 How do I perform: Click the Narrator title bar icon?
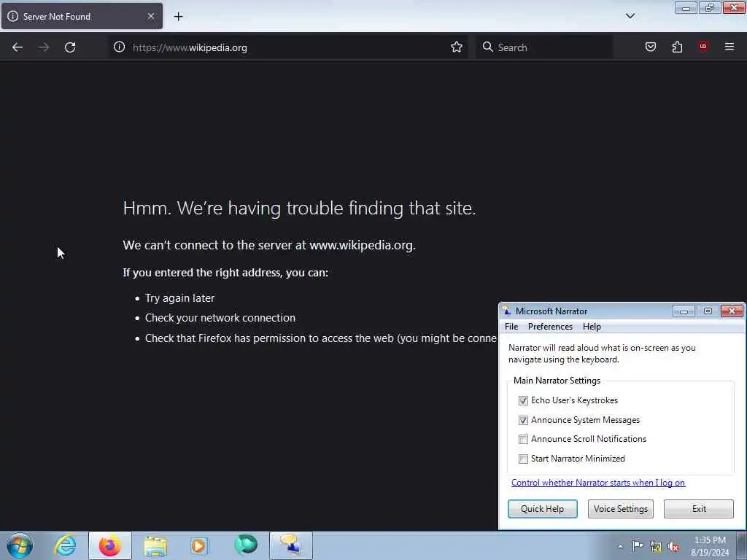(x=507, y=311)
